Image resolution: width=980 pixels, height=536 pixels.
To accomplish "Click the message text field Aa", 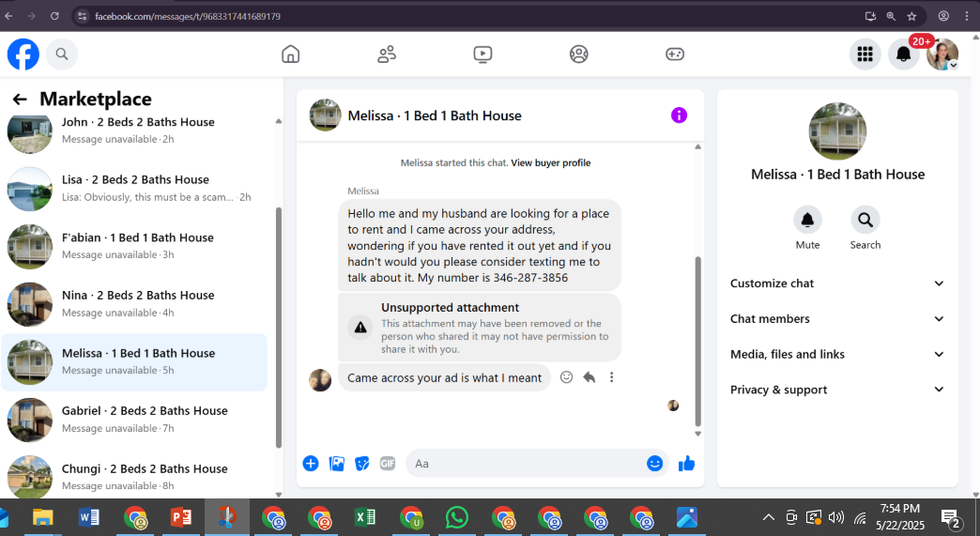I will pyautogui.click(x=525, y=464).
